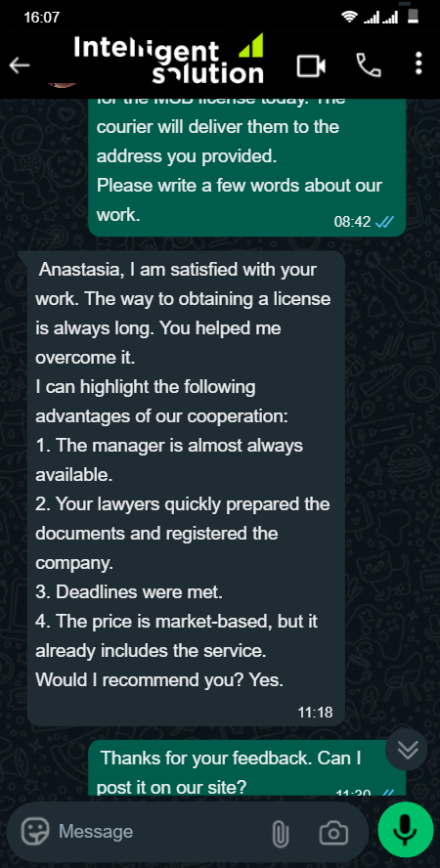Jump to latest messages with double chevron
Screen dimensions: 440x868
coord(407,749)
